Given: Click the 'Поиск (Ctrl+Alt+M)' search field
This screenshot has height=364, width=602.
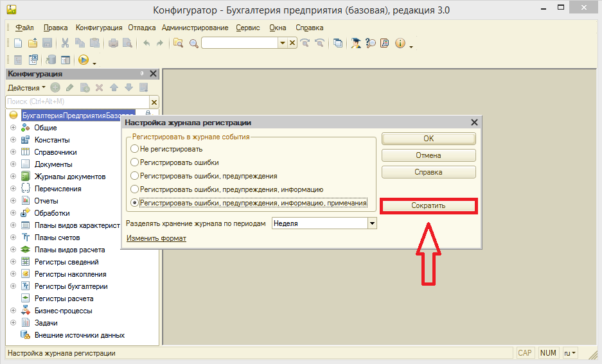Looking at the screenshot, I should (76, 102).
